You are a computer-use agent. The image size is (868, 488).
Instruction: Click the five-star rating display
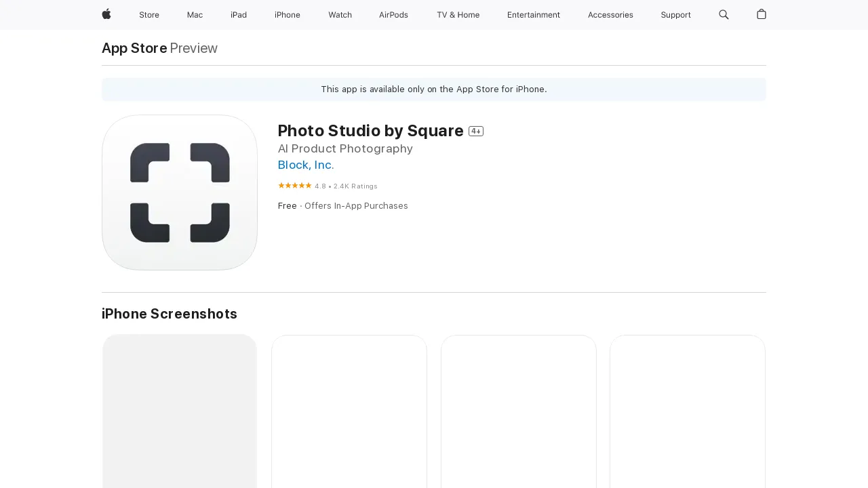click(x=294, y=185)
